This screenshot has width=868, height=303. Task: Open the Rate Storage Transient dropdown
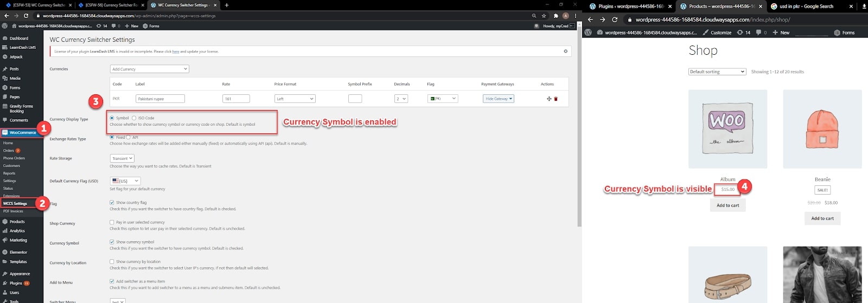point(122,158)
